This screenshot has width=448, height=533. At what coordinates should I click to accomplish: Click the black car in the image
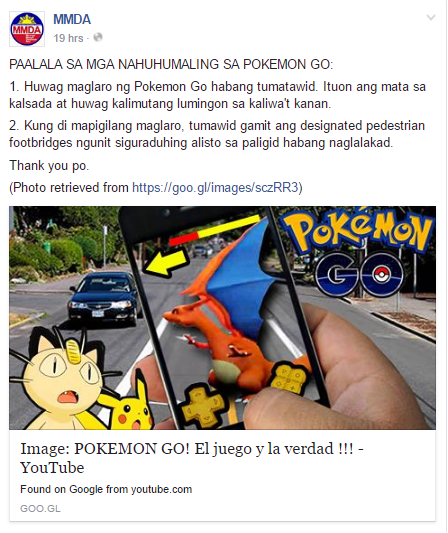[103, 297]
